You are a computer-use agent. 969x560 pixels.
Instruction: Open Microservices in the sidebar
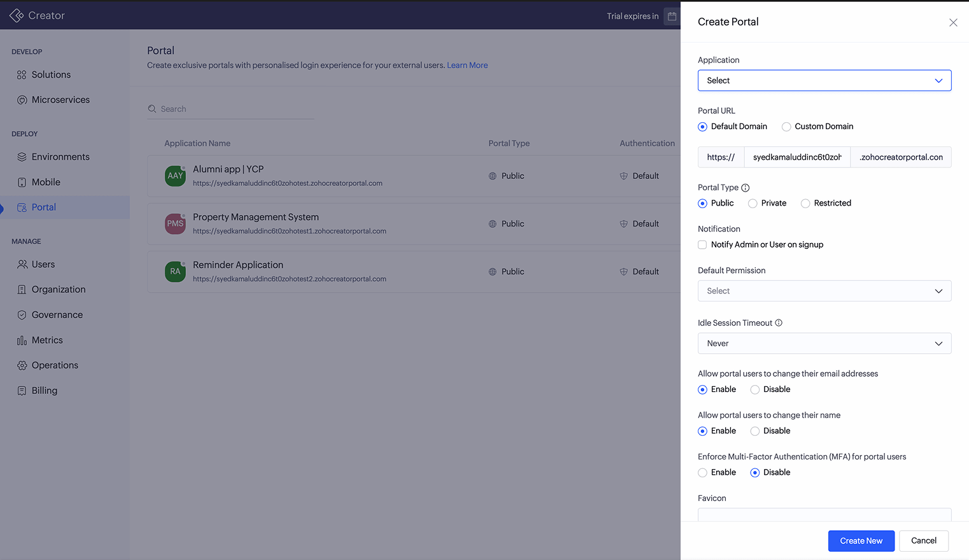(x=60, y=100)
